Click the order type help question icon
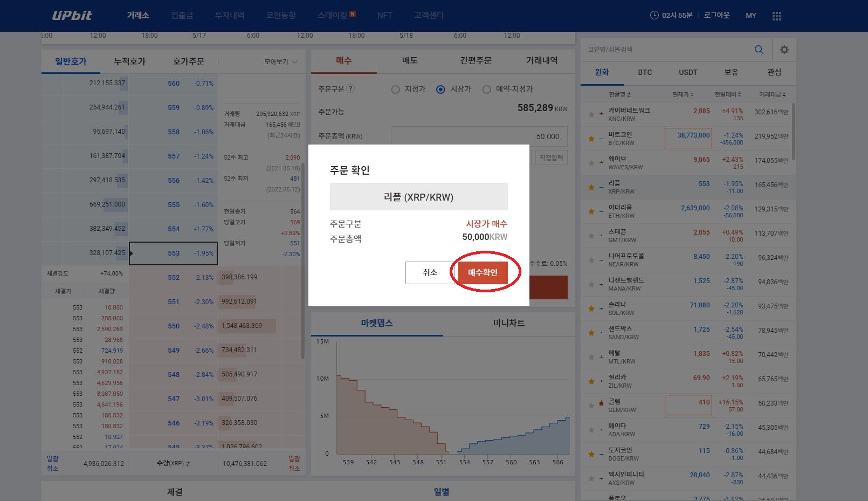Screen dimensions: 868x501 (x=350, y=88)
